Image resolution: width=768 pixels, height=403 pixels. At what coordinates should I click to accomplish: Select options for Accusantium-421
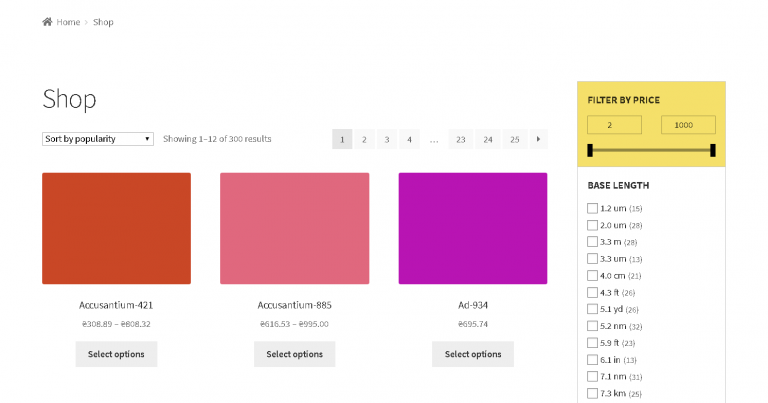(116, 354)
